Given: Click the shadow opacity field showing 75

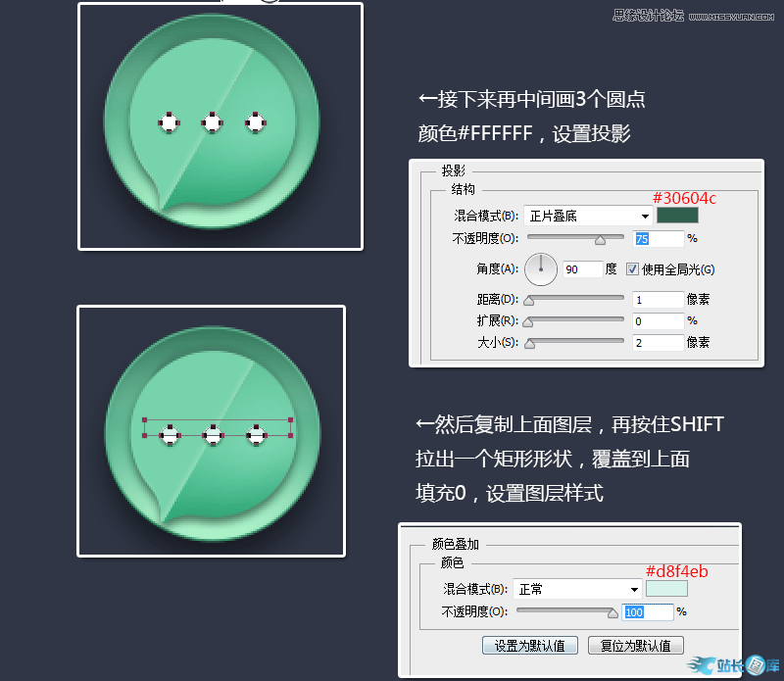Looking at the screenshot, I should (658, 239).
